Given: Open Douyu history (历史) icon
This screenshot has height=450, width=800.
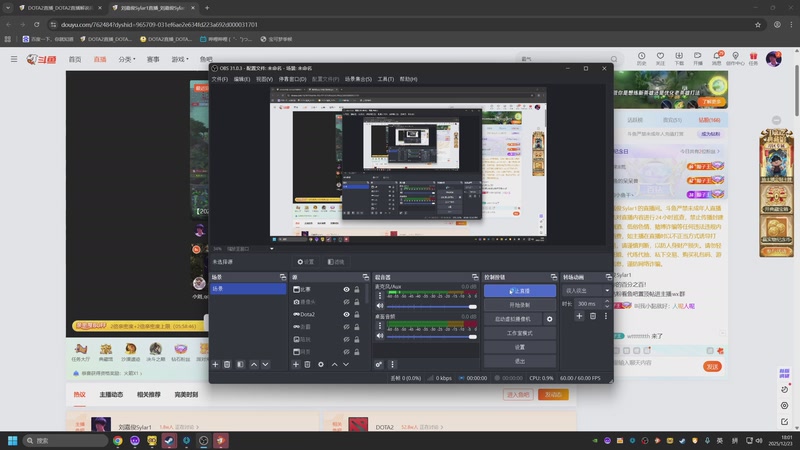Looking at the screenshot, I should (641, 58).
